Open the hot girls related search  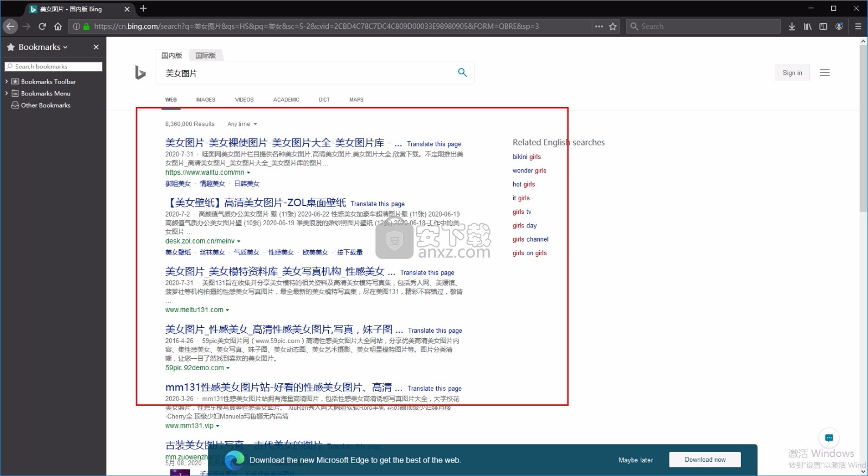[524, 185]
